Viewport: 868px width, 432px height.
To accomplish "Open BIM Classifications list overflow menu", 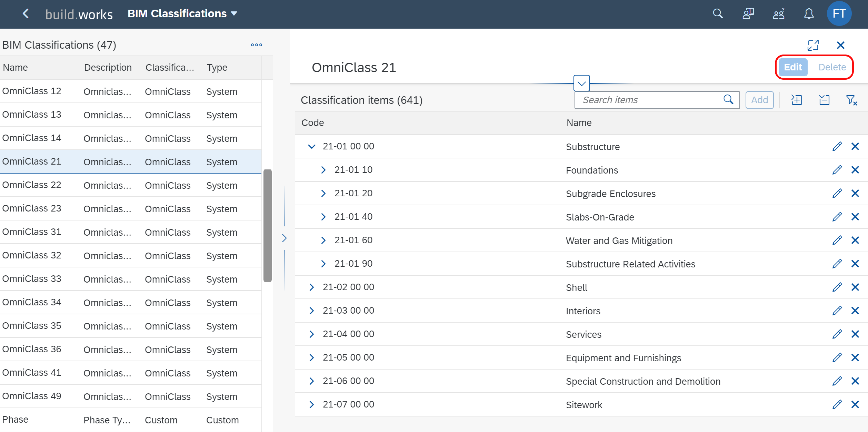I will coord(257,45).
